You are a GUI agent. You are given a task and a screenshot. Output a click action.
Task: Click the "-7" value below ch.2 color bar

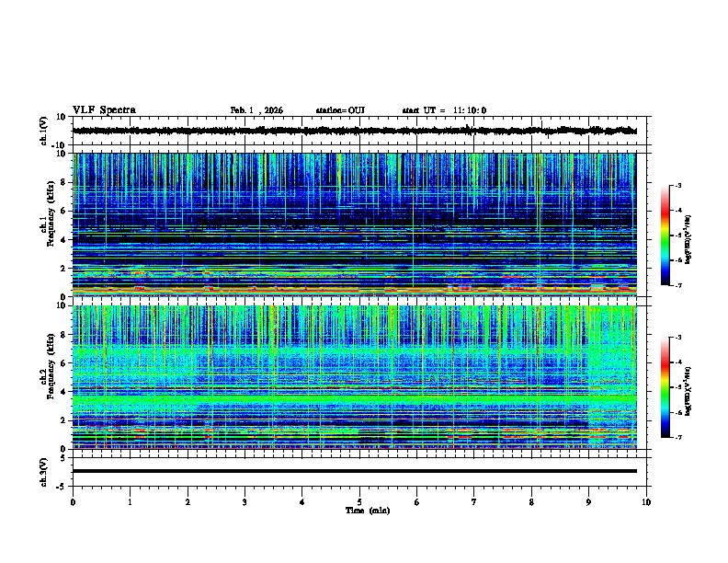tap(678, 438)
